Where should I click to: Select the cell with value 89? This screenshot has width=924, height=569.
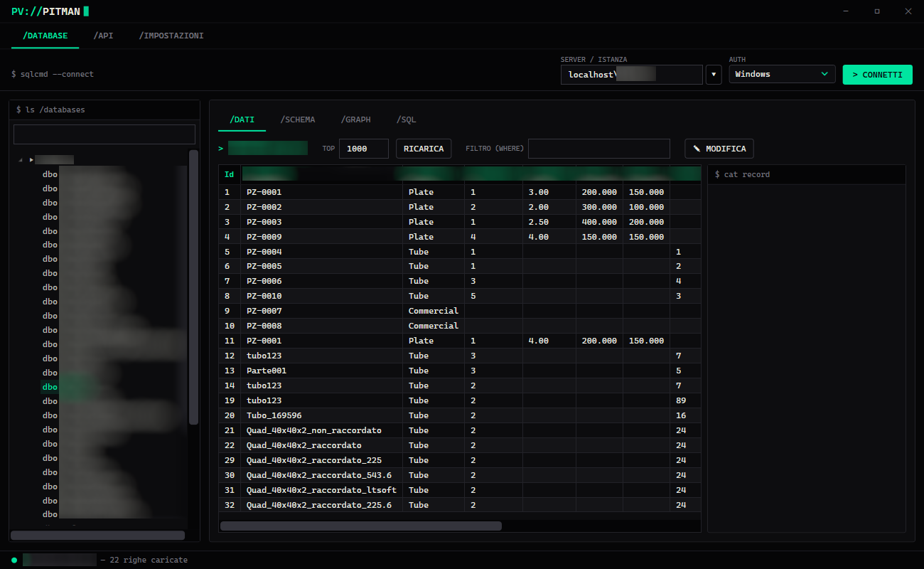685,400
